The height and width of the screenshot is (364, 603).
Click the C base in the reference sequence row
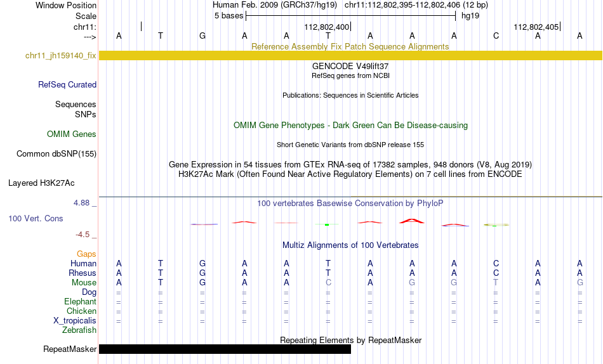click(x=496, y=36)
